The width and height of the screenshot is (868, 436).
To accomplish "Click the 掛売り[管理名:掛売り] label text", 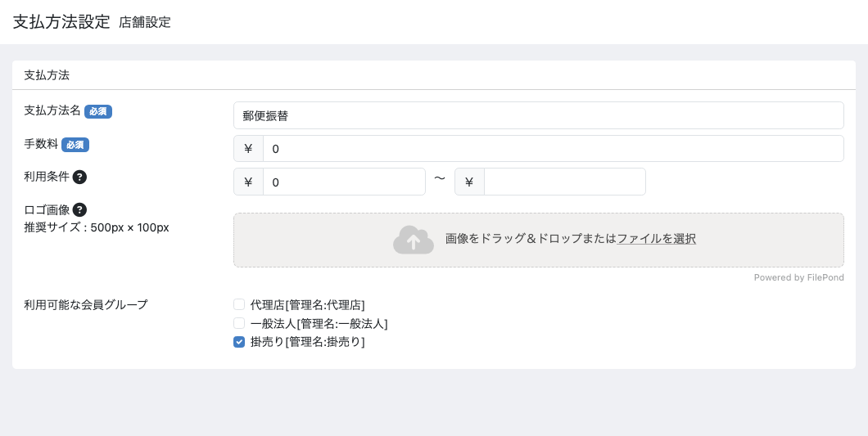I will (x=307, y=343).
